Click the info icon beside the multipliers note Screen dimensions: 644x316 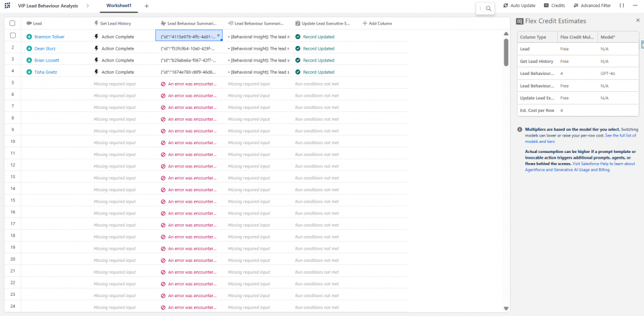click(519, 130)
